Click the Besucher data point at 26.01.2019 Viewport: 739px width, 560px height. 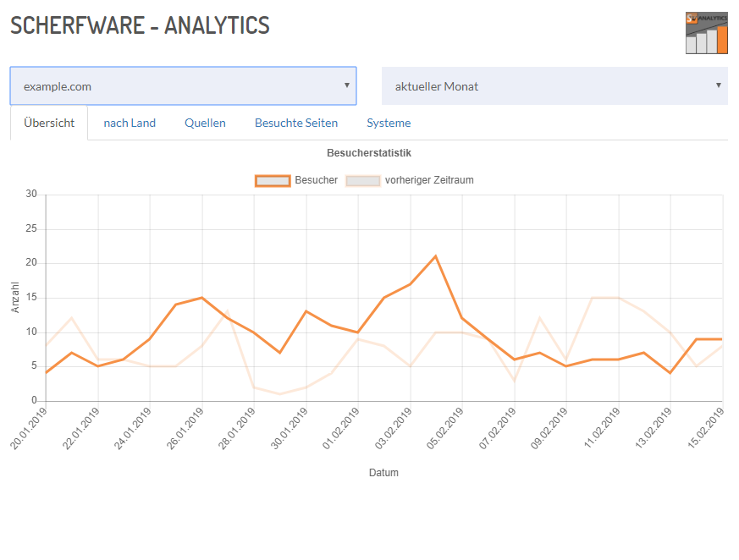201,298
